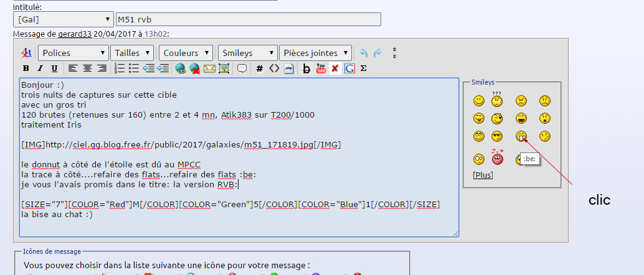Increase the text indent
Screen dimensions: 644x275
coord(163,68)
